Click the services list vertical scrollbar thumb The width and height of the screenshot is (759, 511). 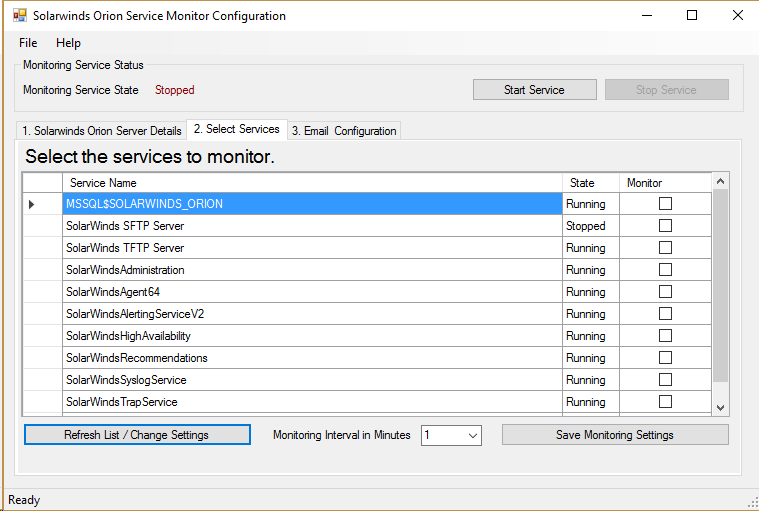[720, 286]
